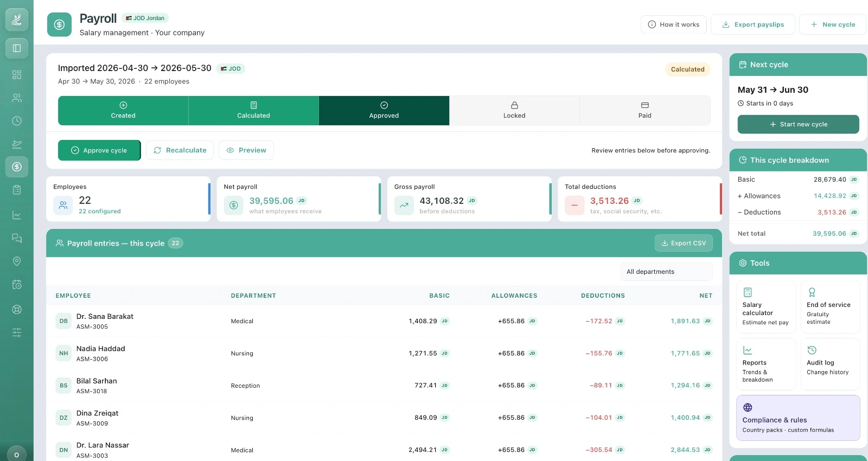Image resolution: width=868 pixels, height=461 pixels.
Task: Open the clock attendance icon in sidebar
Action: tap(17, 121)
